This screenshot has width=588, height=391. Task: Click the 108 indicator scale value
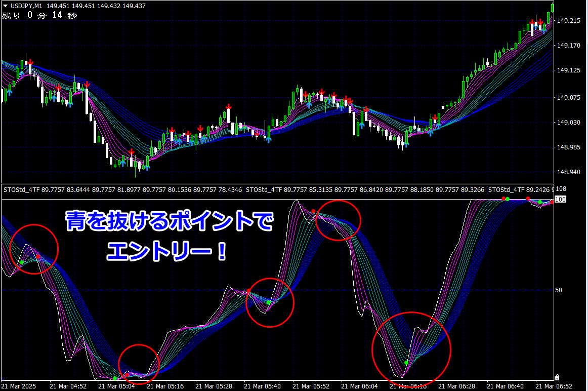(x=561, y=189)
